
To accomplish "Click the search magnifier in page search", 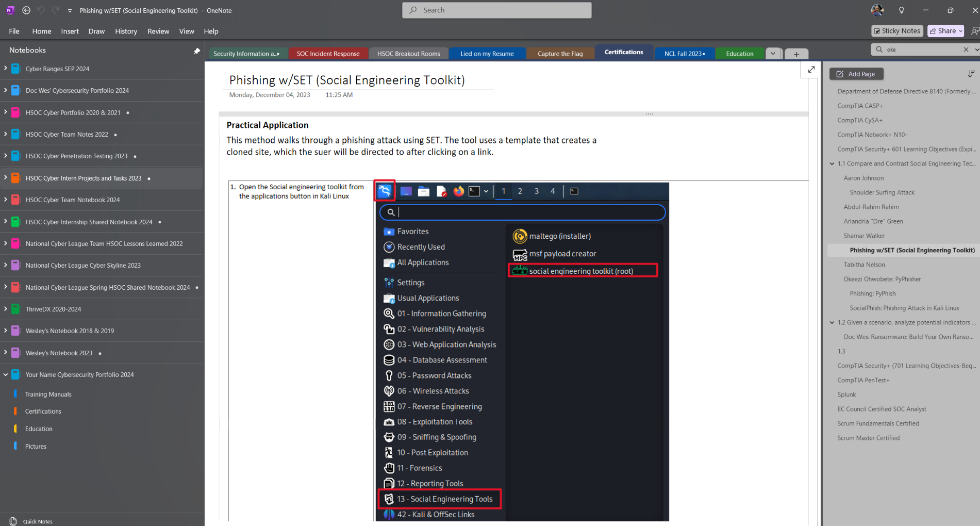I will click(x=879, y=50).
